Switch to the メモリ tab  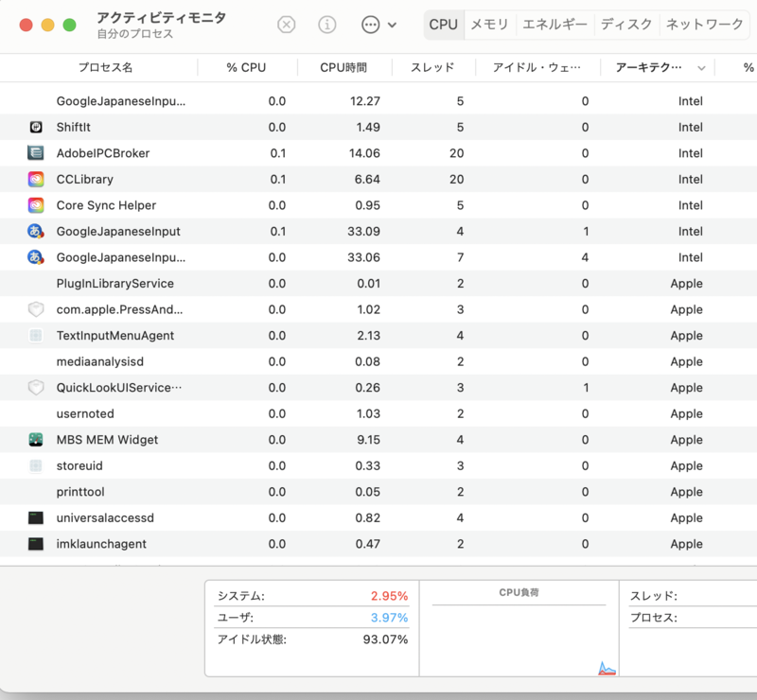pos(489,25)
